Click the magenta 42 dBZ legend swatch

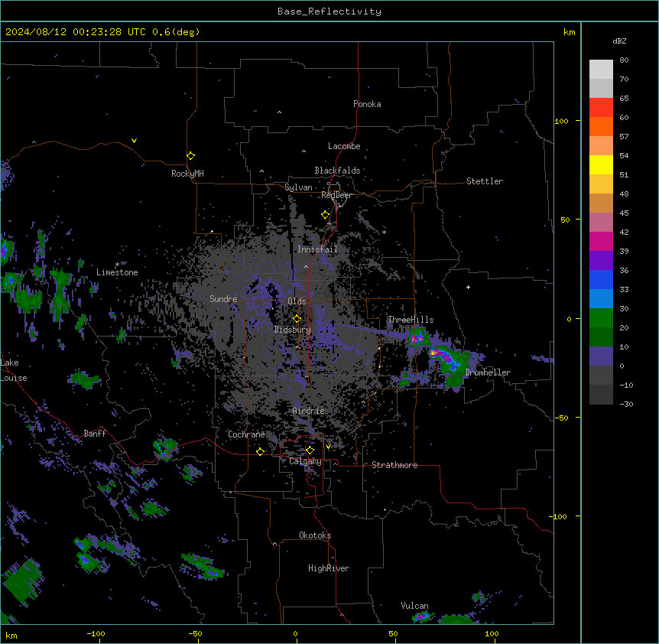click(x=601, y=241)
